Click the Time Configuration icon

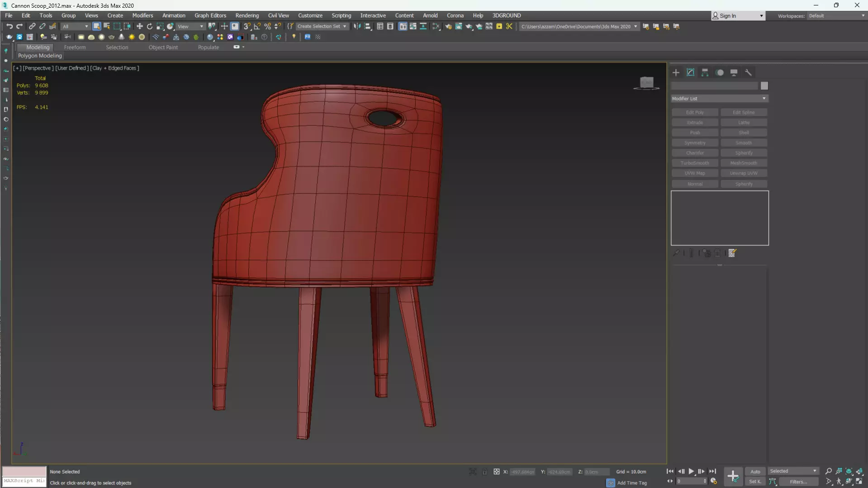point(714,482)
